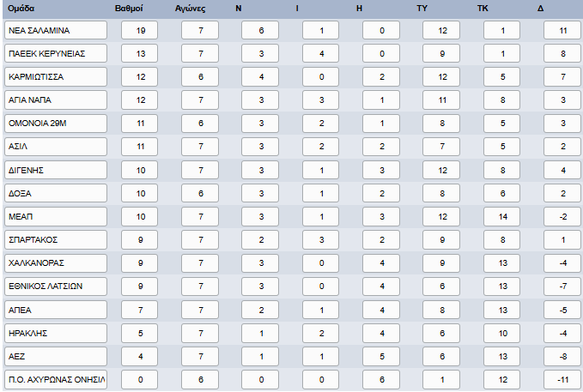Click the ΑΕΖ goal difference value -8

click(x=562, y=354)
